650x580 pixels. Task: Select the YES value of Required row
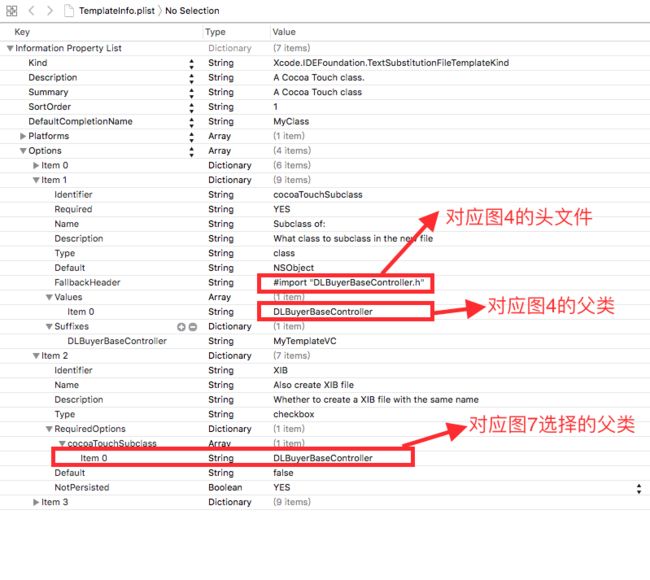pos(281,209)
